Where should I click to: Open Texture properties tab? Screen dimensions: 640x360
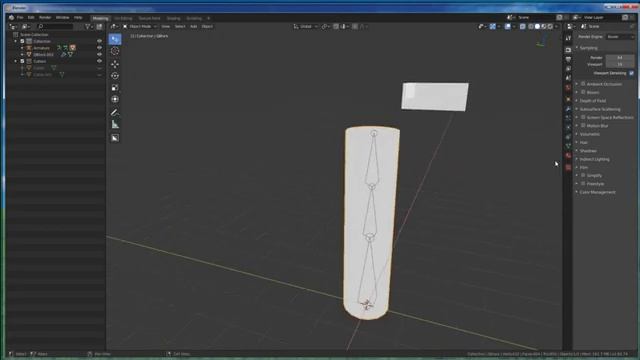[x=568, y=167]
